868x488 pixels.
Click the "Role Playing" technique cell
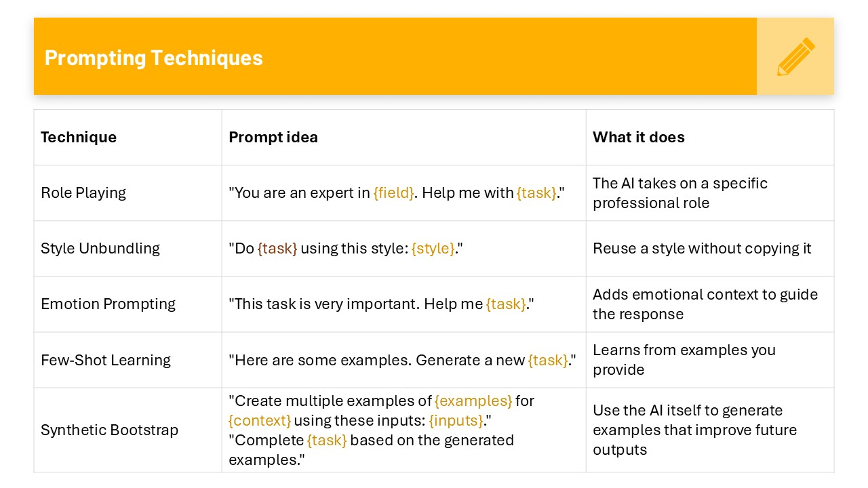[x=83, y=193]
